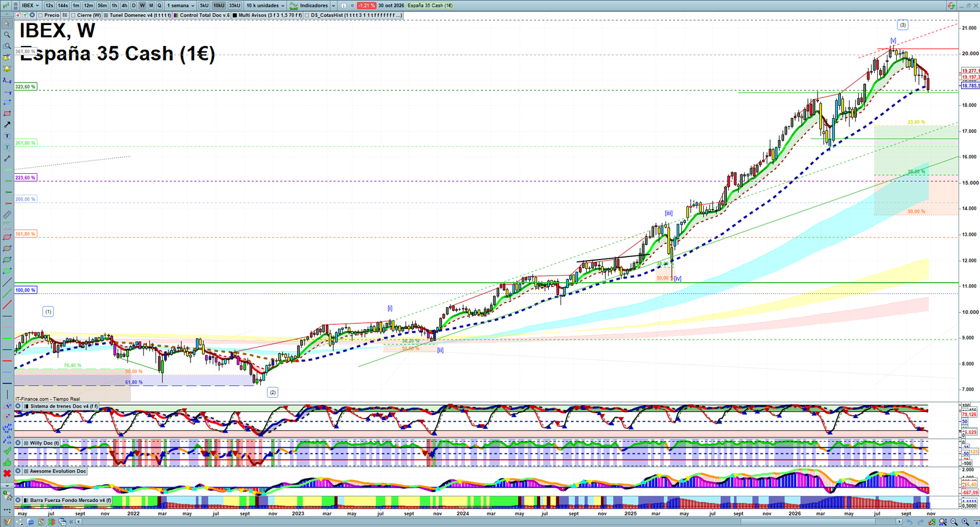Image resolution: width=980 pixels, height=527 pixels.
Task: Close the Barra Fuerza Fondo Mercado panel
Action: click(18, 500)
